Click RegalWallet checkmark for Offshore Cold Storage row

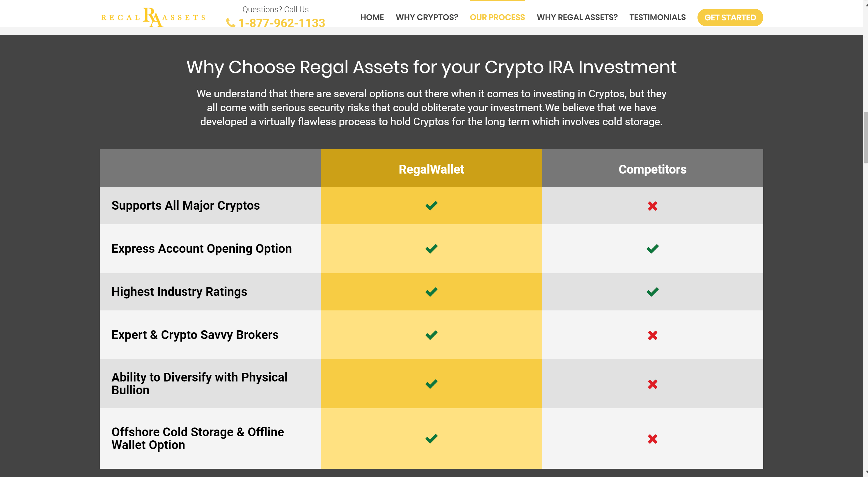pyautogui.click(x=431, y=439)
